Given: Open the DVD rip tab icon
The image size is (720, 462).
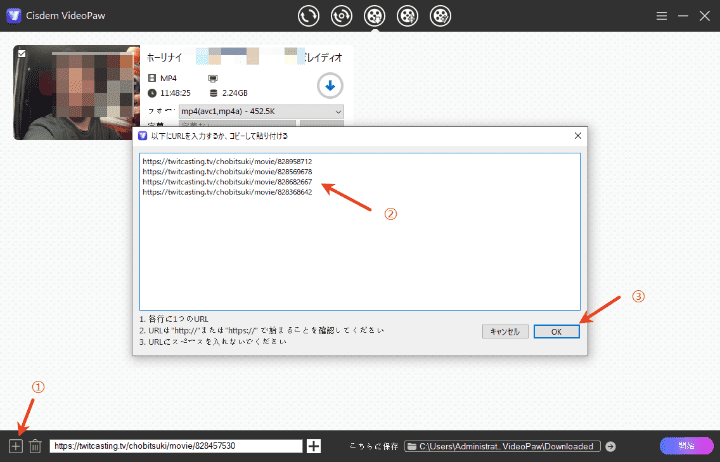Looking at the screenshot, I should coord(341,16).
